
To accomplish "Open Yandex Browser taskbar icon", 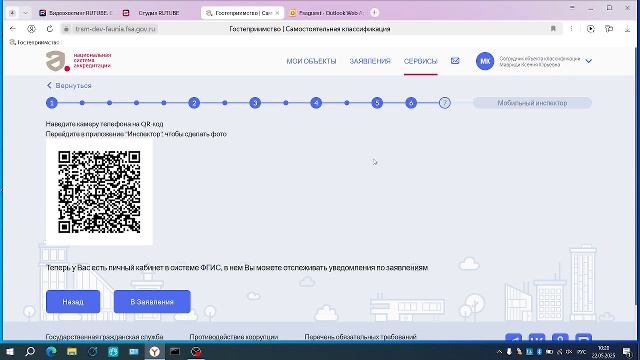I will pyautogui.click(x=154, y=351).
